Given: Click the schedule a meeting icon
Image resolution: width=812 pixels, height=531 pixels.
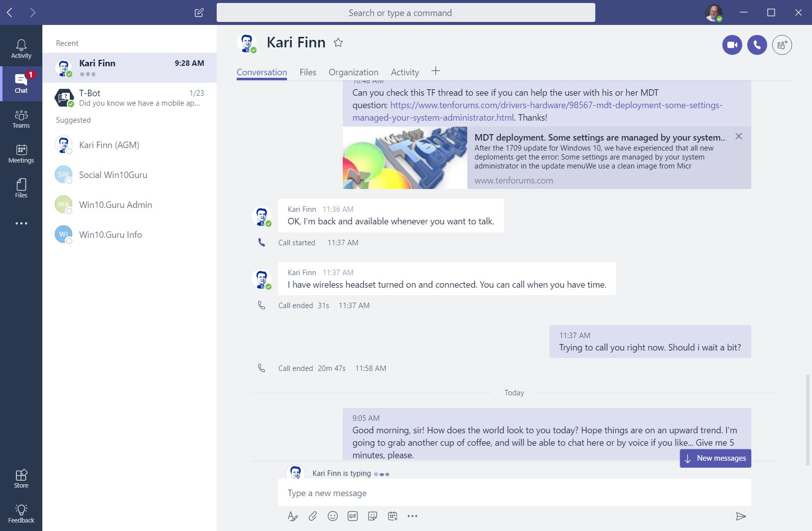Looking at the screenshot, I should (393, 516).
